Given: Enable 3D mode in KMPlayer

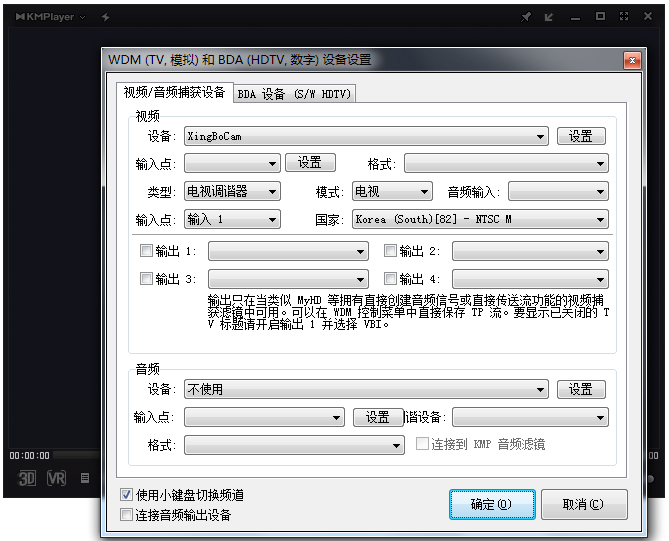Looking at the screenshot, I should tap(27, 478).
